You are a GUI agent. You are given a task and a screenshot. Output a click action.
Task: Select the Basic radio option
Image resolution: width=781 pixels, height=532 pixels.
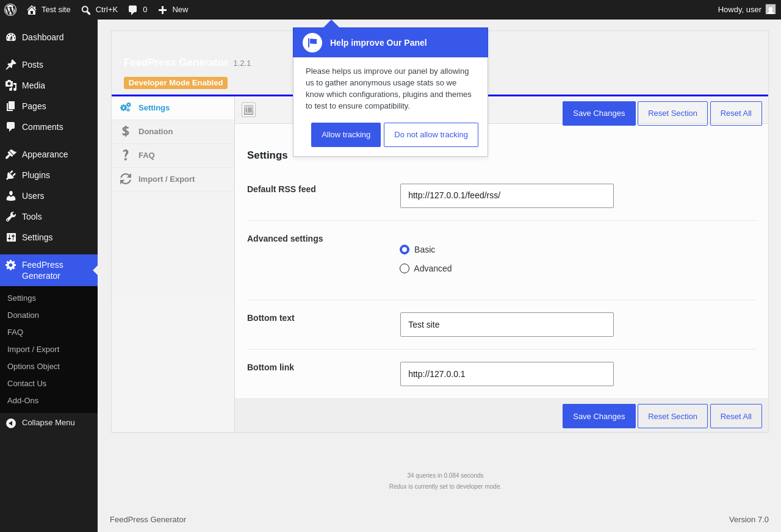point(405,250)
